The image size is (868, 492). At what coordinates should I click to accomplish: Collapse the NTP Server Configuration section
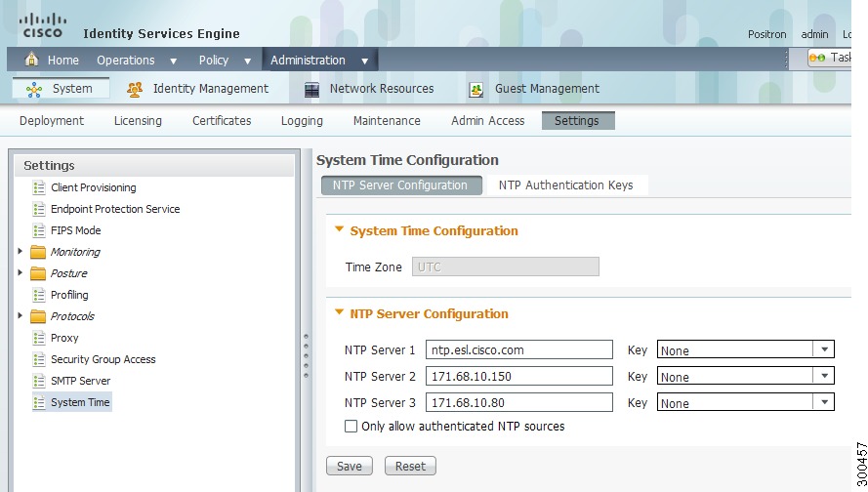click(340, 312)
